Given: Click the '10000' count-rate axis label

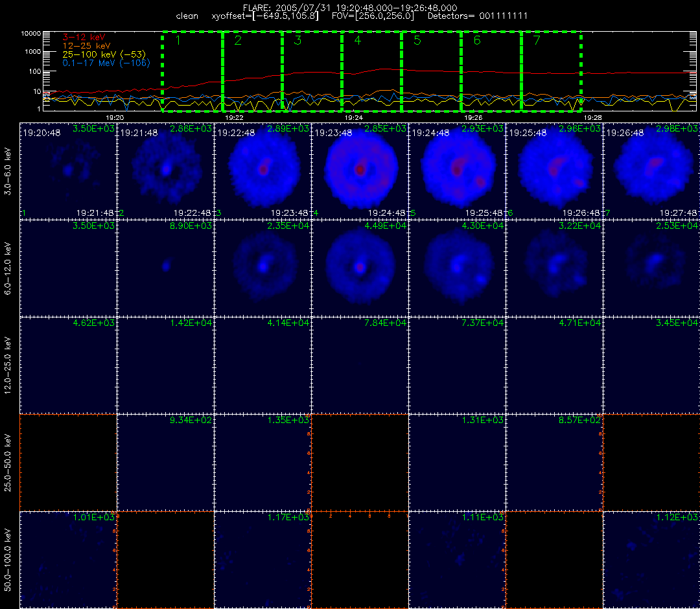Looking at the screenshot, I should coord(31,34).
